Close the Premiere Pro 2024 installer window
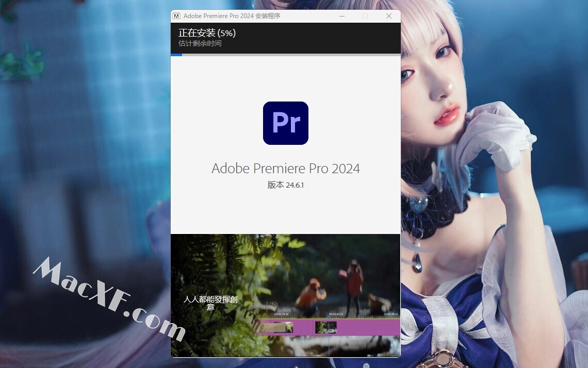 [389, 16]
